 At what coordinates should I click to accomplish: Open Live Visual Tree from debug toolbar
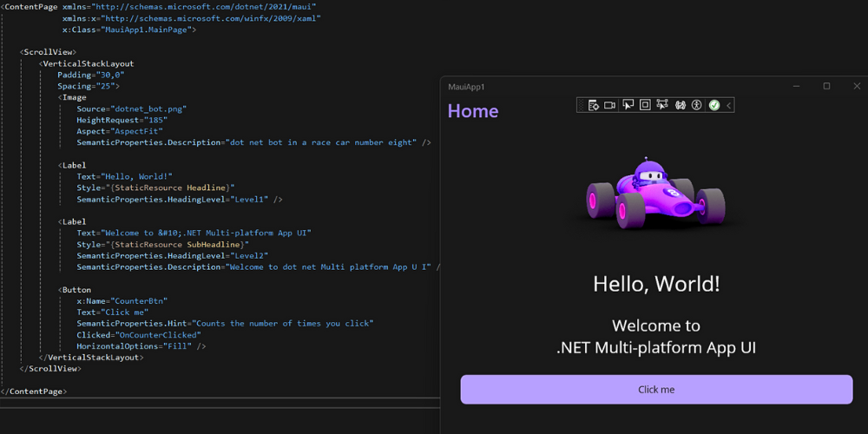[594, 105]
